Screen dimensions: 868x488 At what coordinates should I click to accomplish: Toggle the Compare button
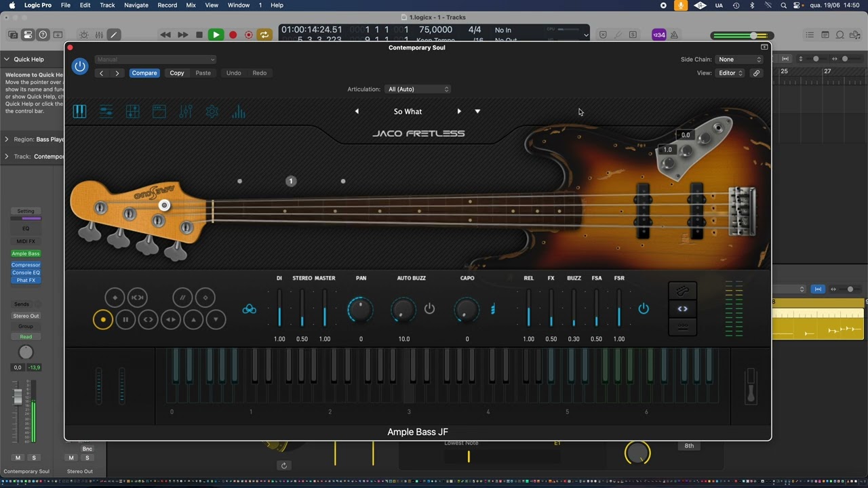(x=144, y=73)
